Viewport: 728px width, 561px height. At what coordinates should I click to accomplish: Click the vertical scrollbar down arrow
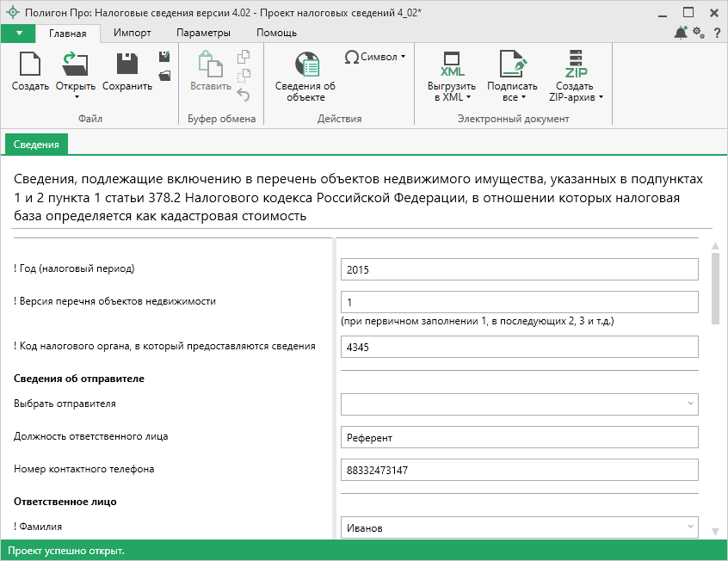click(715, 531)
